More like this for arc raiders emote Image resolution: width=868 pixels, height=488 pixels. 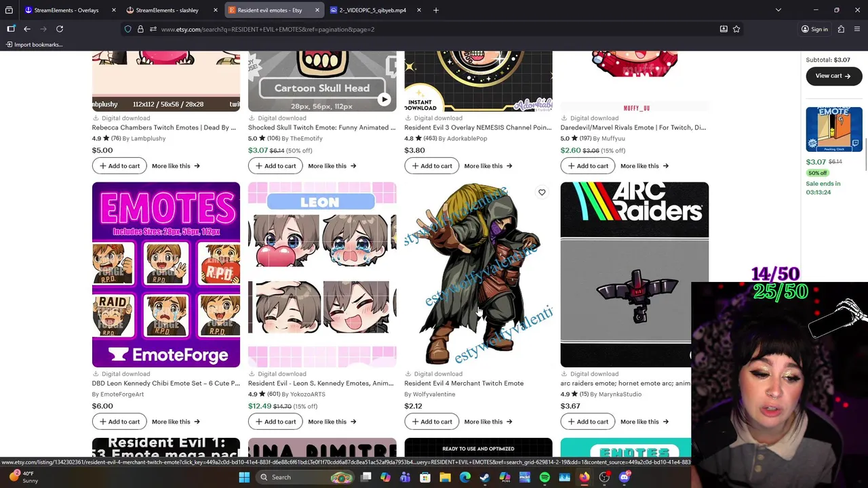[644, 422]
